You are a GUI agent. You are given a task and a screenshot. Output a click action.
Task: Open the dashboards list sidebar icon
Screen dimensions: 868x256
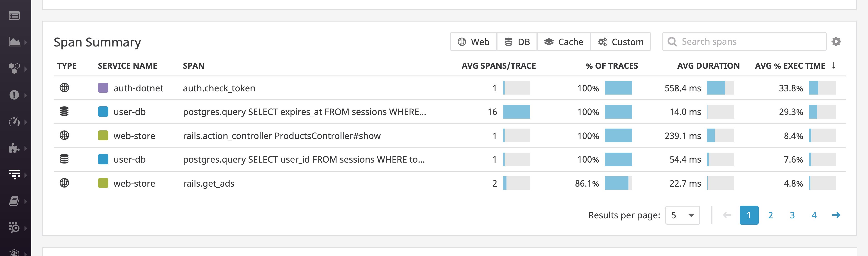[x=14, y=16]
